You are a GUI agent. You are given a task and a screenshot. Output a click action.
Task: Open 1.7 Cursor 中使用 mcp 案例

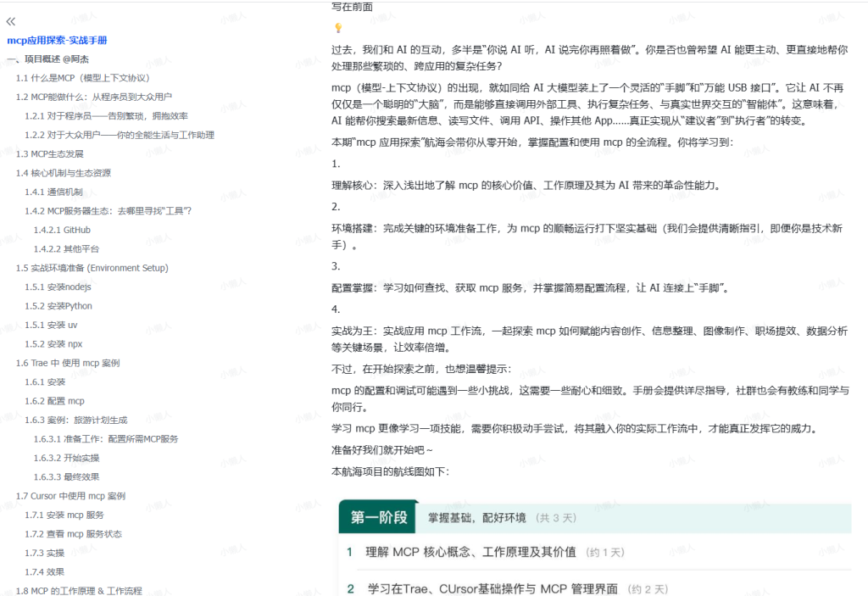70,496
